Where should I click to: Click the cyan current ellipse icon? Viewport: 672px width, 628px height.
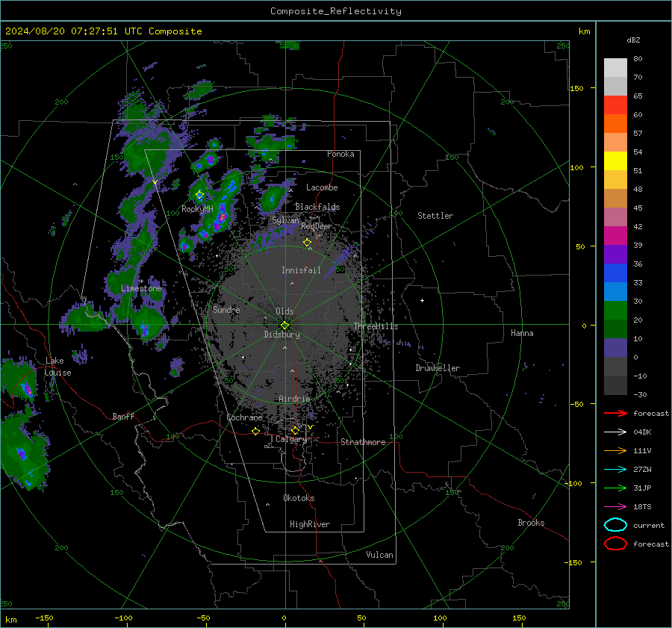click(x=615, y=525)
